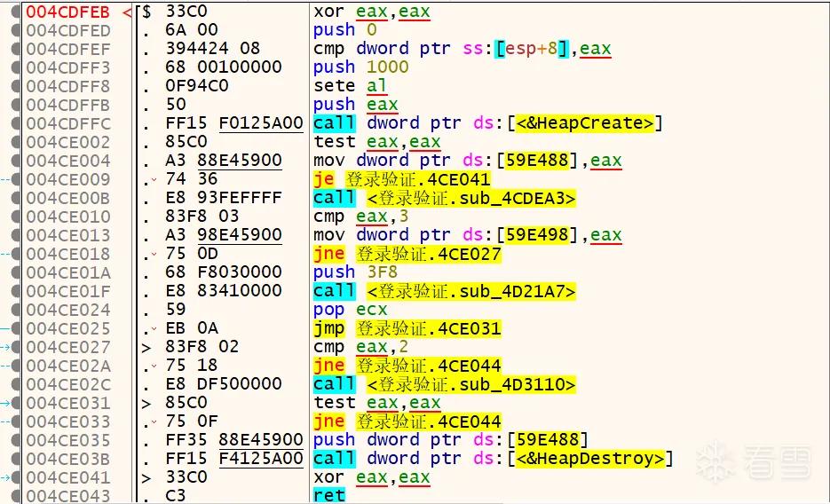830x504 pixels.
Task: Select the red address 004CDFEB
Action: [67, 12]
